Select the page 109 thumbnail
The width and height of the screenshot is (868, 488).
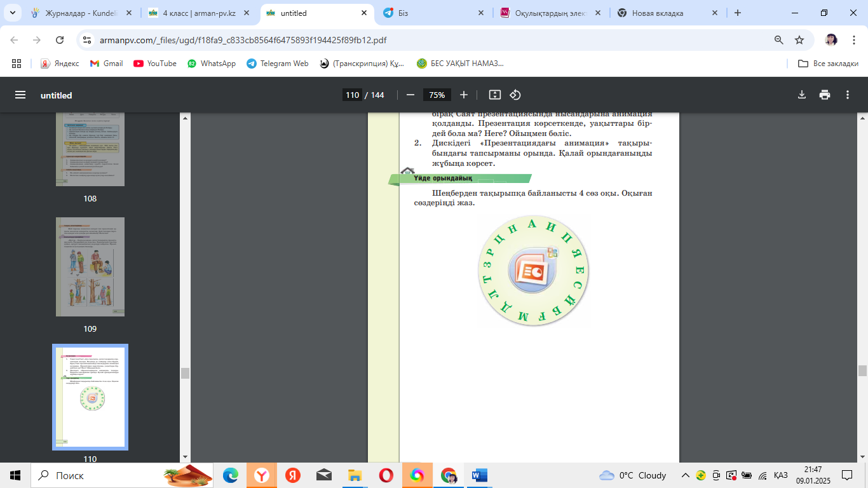(90, 267)
